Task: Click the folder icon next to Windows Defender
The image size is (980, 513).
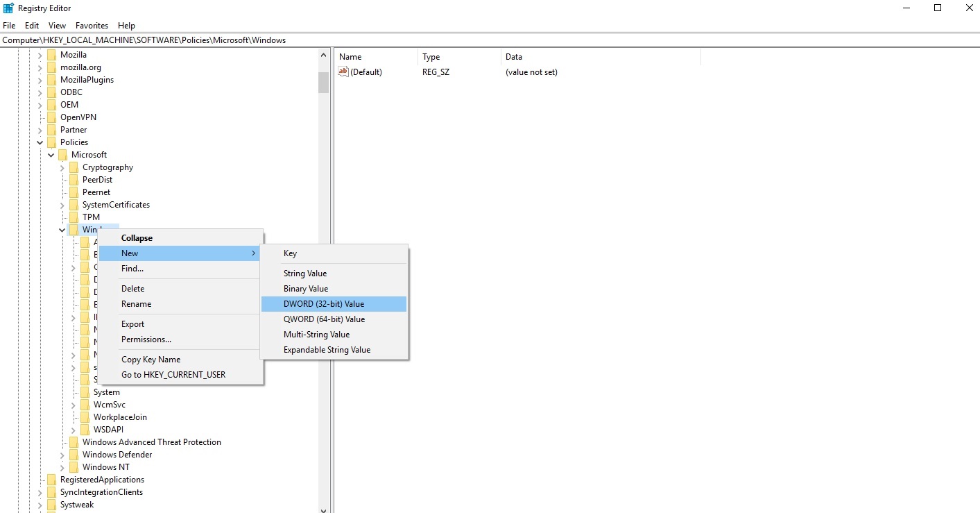Action: [x=74, y=454]
